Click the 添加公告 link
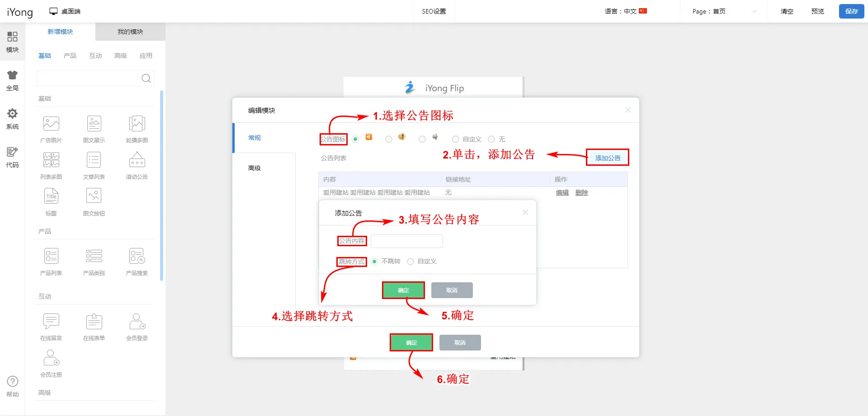This screenshot has height=416, width=868. pyautogui.click(x=607, y=158)
